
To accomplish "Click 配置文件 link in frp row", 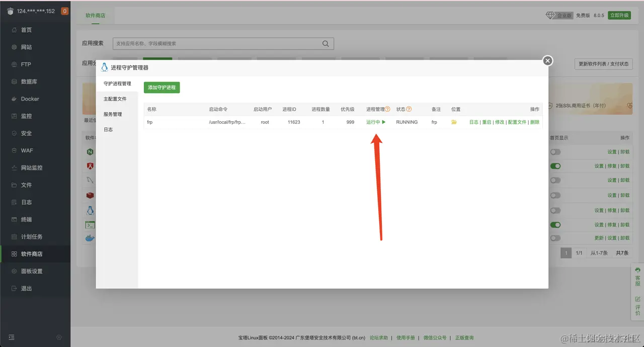I will (517, 122).
